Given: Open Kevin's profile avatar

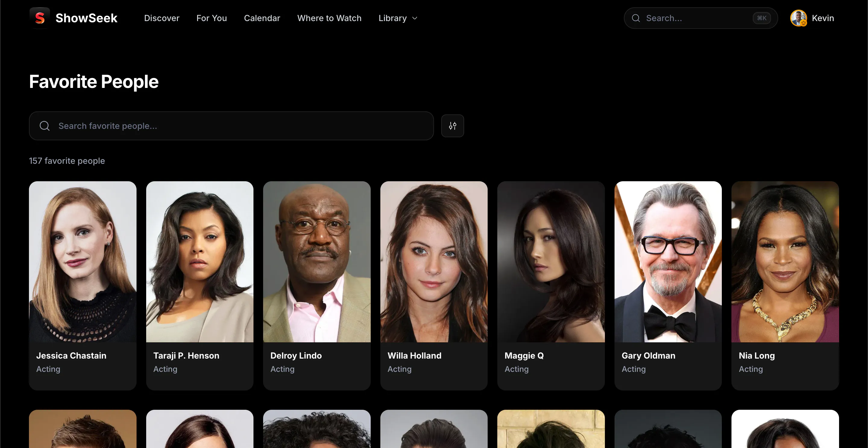Looking at the screenshot, I should click(799, 18).
